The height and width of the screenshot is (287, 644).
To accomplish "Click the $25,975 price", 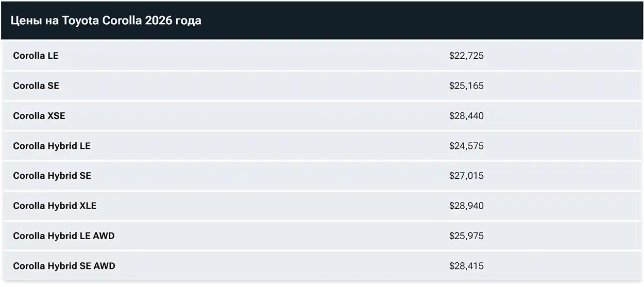I will 466,236.
